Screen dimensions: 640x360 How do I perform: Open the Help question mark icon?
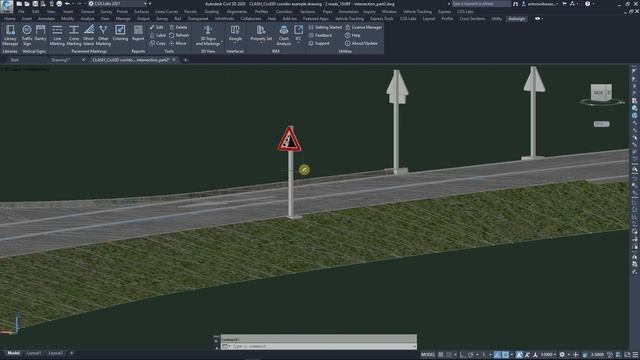[587, 4]
